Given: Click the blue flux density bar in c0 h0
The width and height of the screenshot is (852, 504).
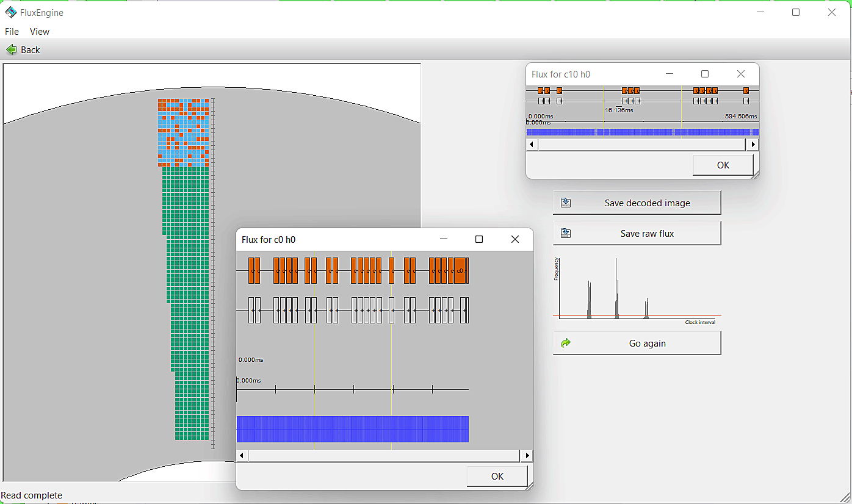Looking at the screenshot, I should pyautogui.click(x=352, y=429).
